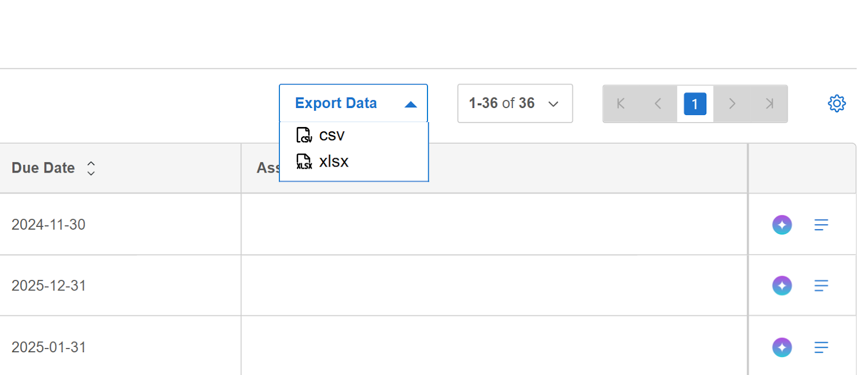Select the 2025-12-31 due date cell
Image resolution: width=868 pixels, height=375 pixels.
click(120, 285)
